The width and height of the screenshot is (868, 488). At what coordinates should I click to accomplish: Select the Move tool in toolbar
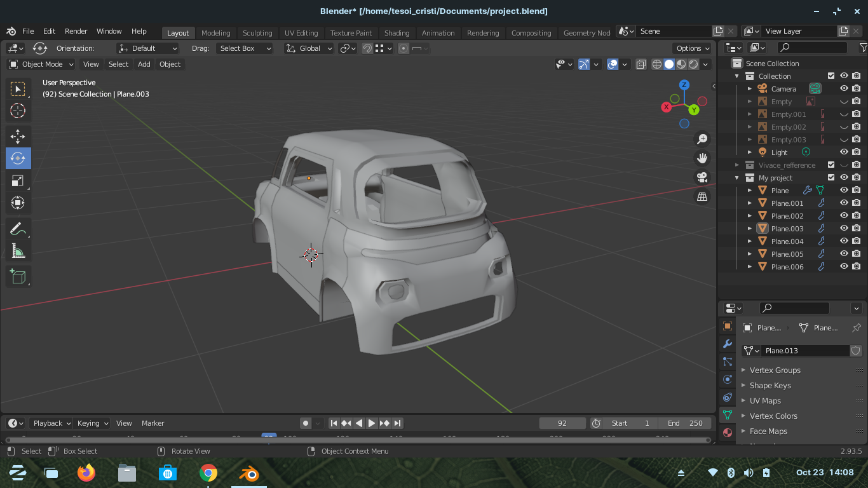[x=18, y=136]
